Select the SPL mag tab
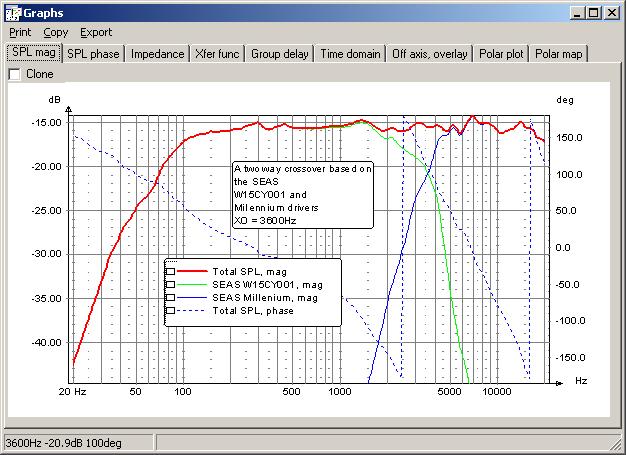The image size is (626, 455). [x=34, y=53]
